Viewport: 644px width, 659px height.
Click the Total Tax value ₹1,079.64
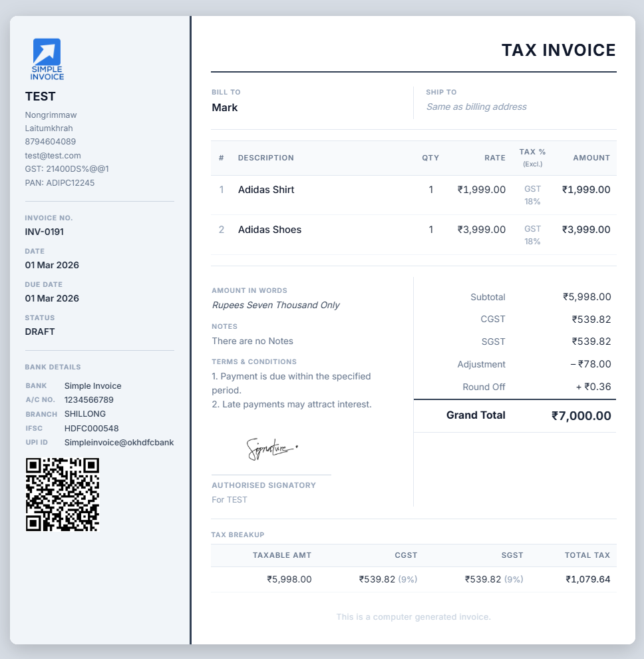click(587, 579)
